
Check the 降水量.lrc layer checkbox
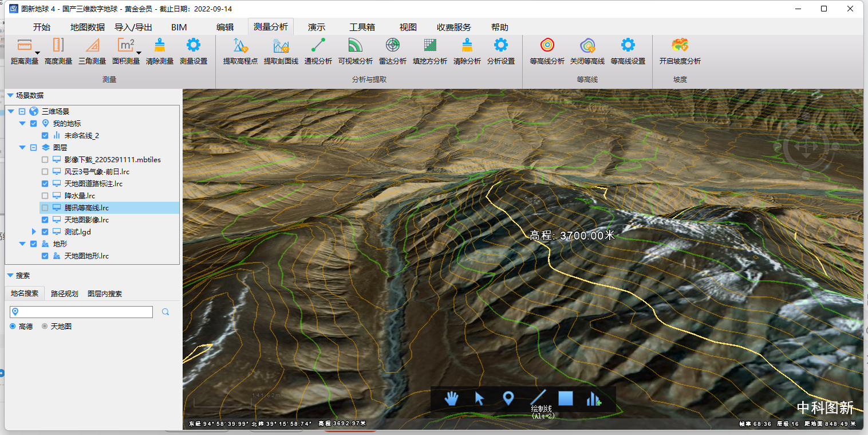pos(45,195)
